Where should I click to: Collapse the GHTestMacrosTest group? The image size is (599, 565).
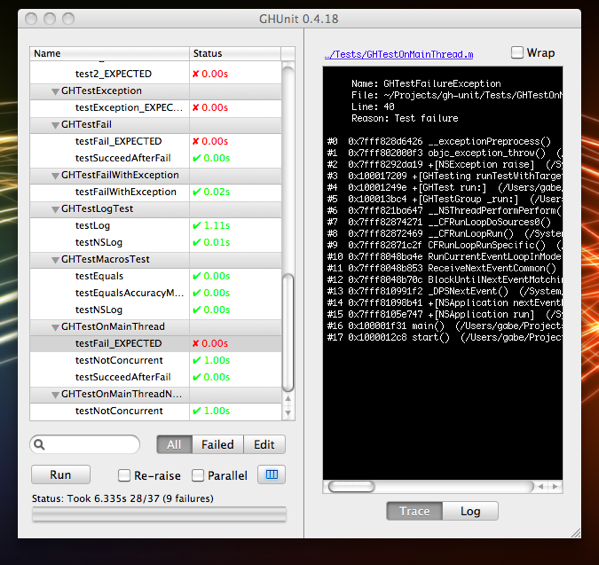tap(55, 260)
